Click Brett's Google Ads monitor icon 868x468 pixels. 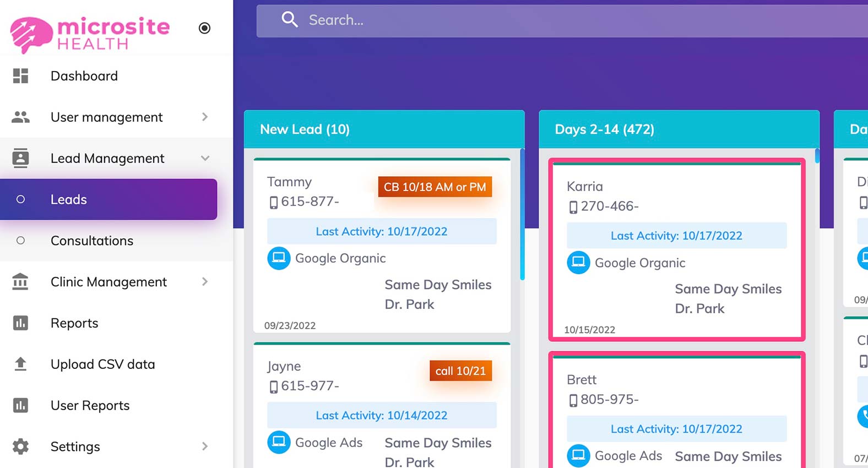pyautogui.click(x=578, y=455)
